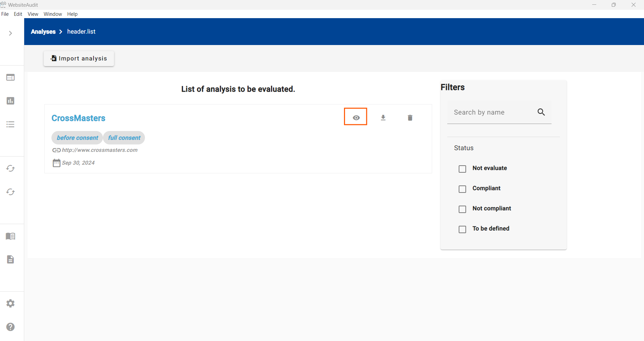Open the browser window icon in sidebar
This screenshot has height=341, width=644.
click(x=10, y=78)
